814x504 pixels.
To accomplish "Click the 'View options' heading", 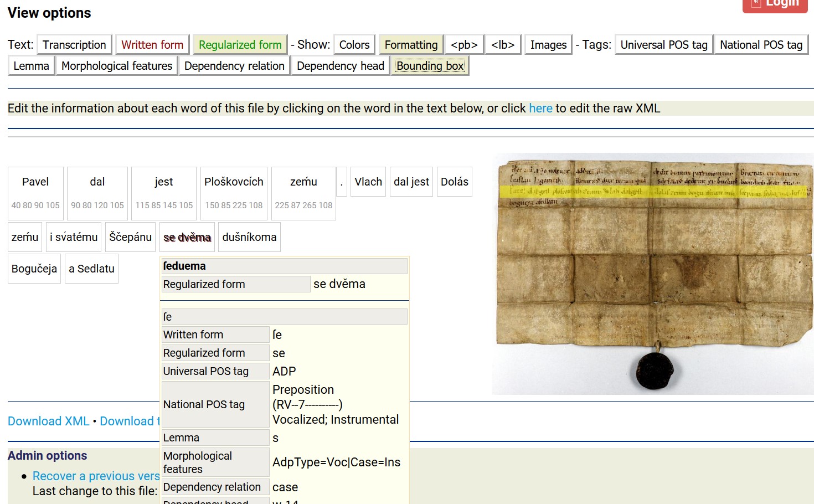I will 49,13.
